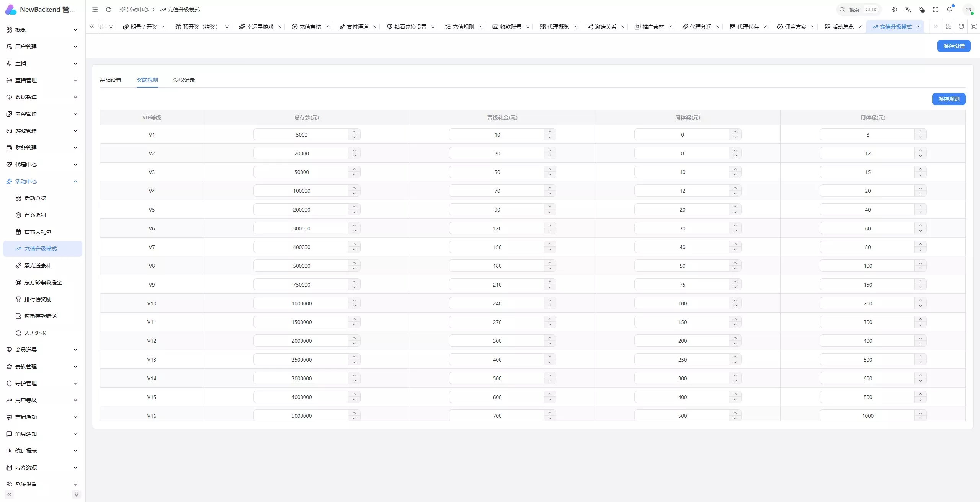Increase V1 总存款 value with up stepper
This screenshot has width=980, height=502.
[x=354, y=132]
